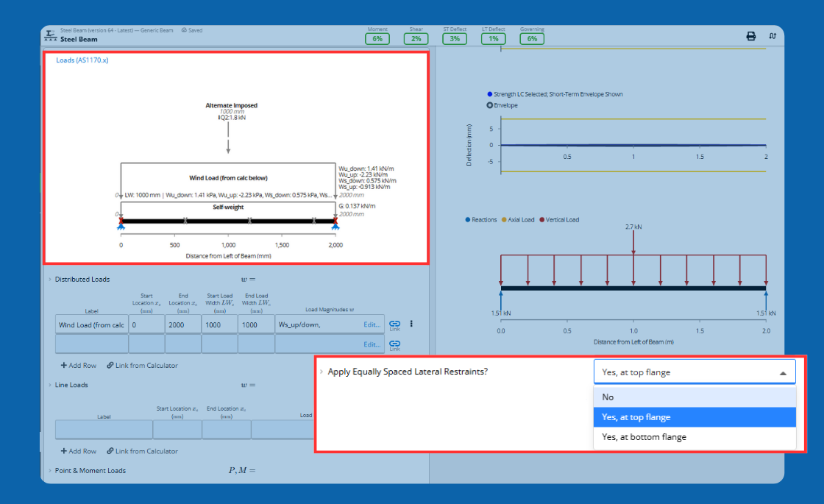
Task: Choose 'Yes, at bottom flange' option
Action: pyautogui.click(x=695, y=437)
